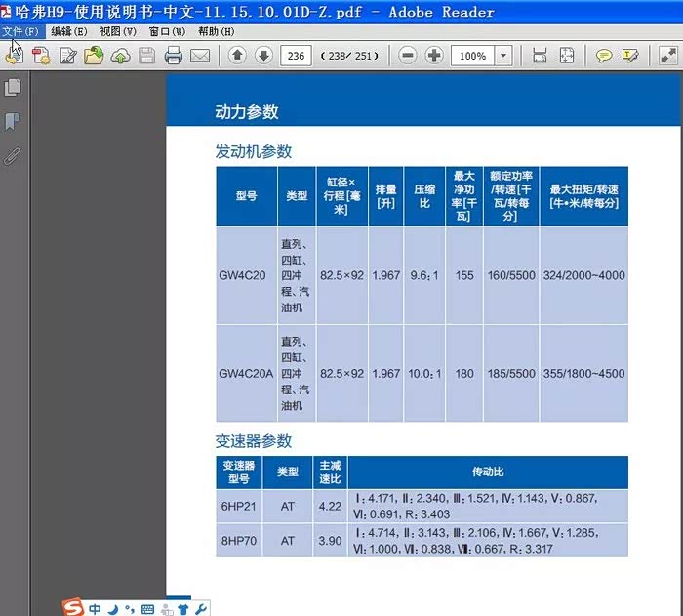The width and height of the screenshot is (683, 616).
Task: Open the zoom percentage dropdown arrow
Action: [x=503, y=56]
